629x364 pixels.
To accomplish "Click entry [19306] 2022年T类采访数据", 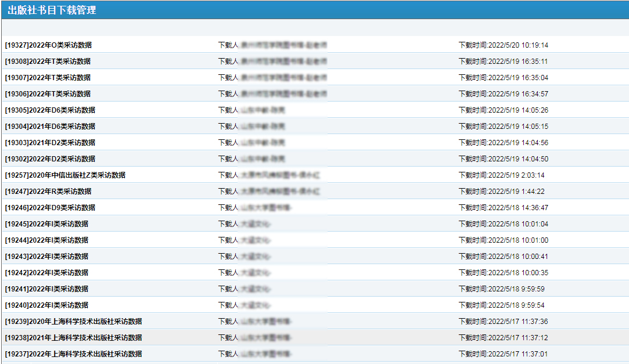I will coord(48,94).
